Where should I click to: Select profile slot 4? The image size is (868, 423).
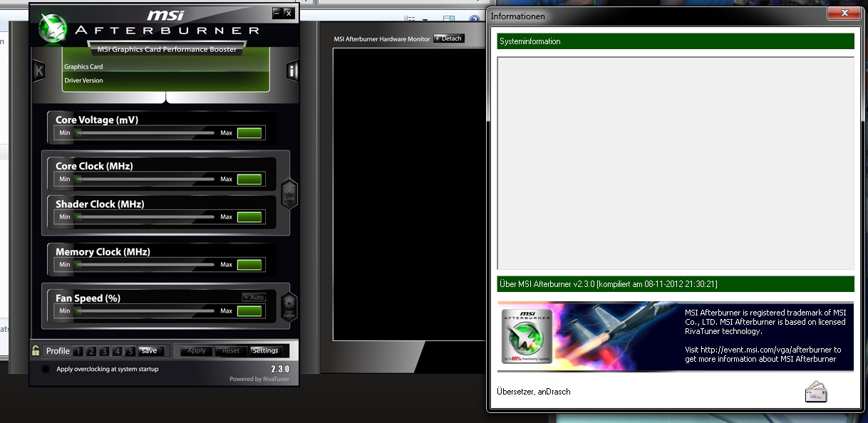(117, 351)
